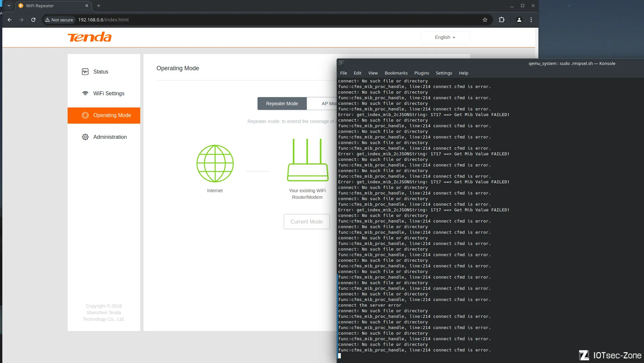Click the Internet globe icon
The image size is (644, 363).
(215, 164)
